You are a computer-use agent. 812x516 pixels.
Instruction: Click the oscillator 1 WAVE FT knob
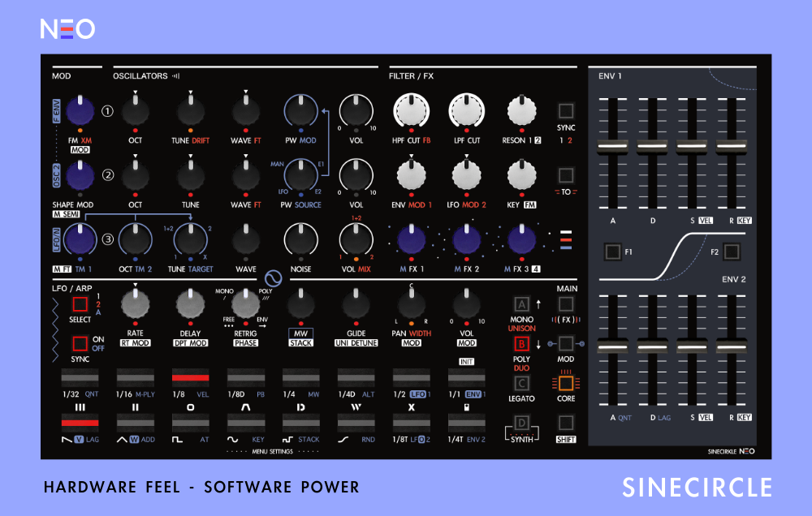click(245, 110)
